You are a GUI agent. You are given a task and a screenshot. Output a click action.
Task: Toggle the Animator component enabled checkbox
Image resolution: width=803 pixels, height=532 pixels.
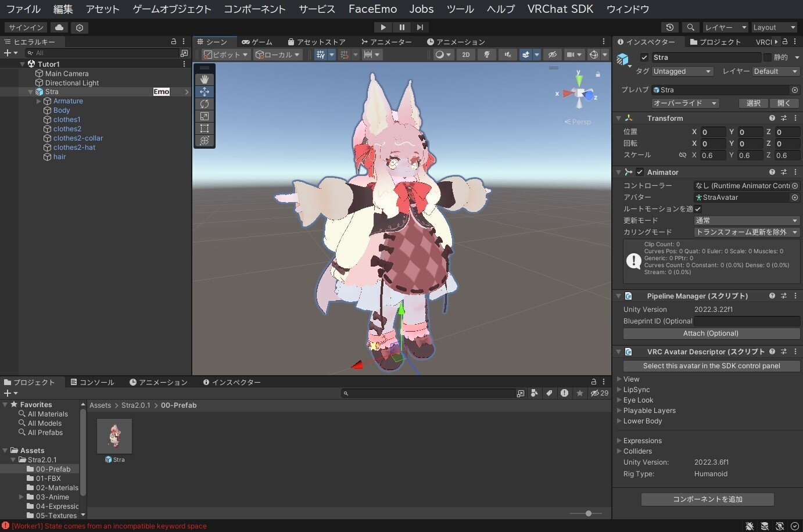(x=640, y=172)
